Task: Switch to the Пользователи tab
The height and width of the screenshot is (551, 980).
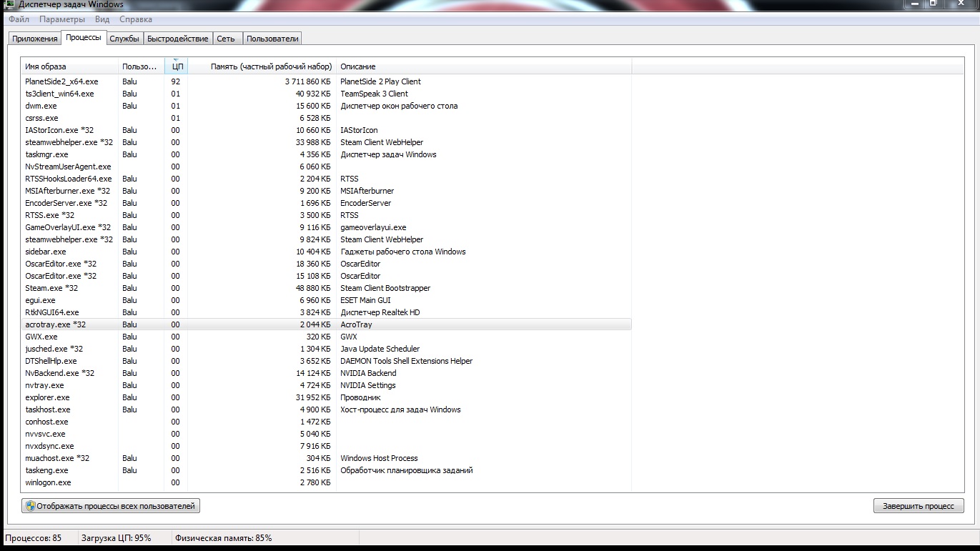Action: click(272, 39)
